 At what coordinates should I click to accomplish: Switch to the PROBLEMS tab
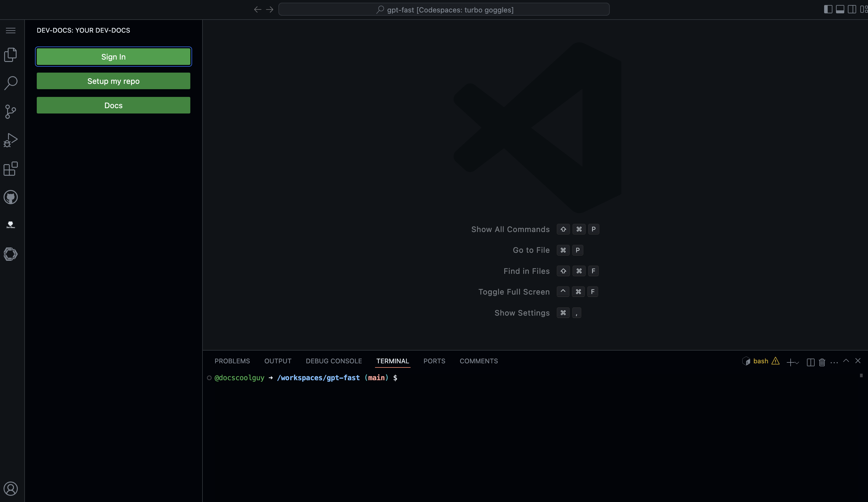tap(232, 361)
